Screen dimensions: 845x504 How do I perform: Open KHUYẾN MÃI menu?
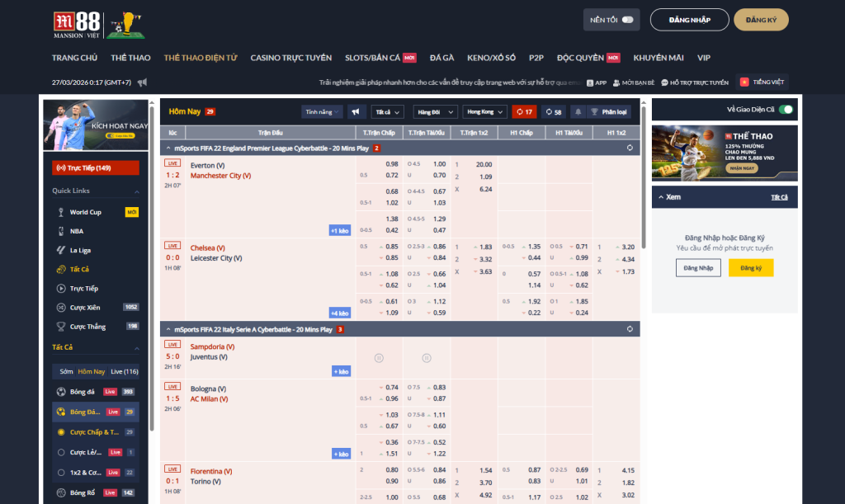pyautogui.click(x=659, y=58)
